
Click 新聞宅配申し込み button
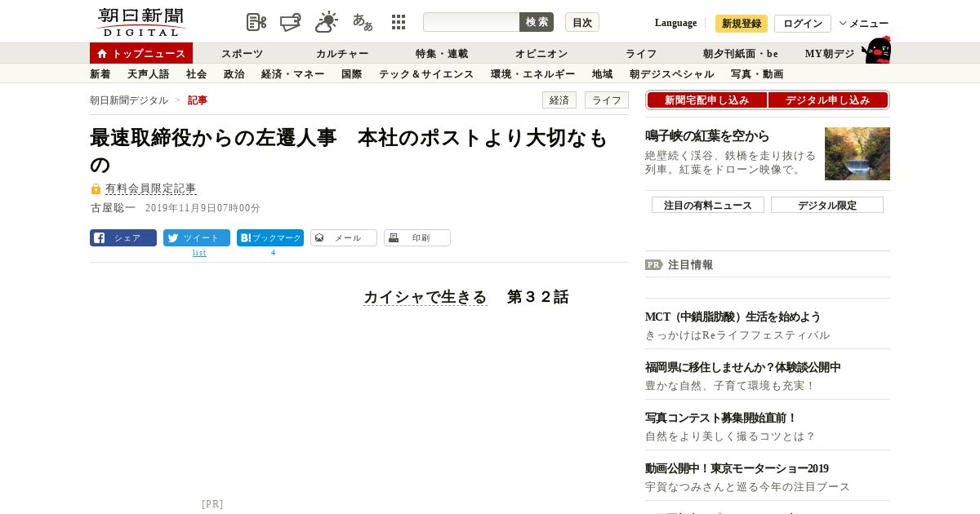[707, 100]
